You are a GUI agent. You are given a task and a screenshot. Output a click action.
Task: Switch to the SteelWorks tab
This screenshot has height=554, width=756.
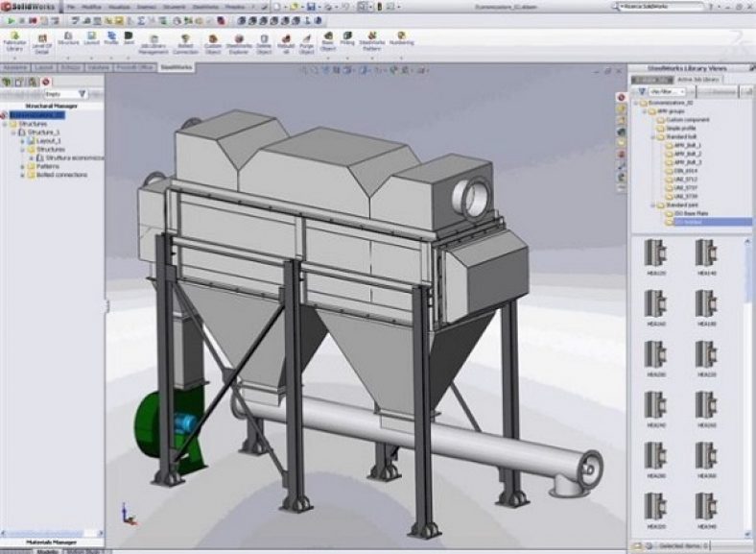tap(176, 68)
